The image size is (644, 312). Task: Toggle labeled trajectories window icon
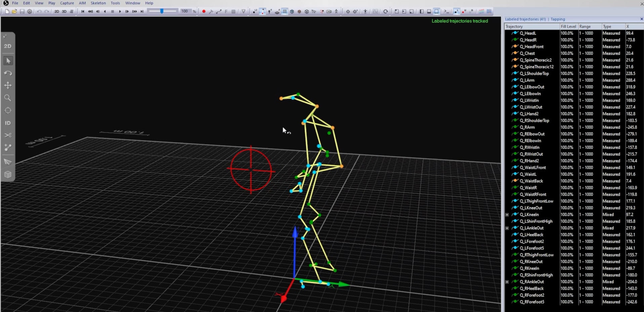[x=456, y=11]
